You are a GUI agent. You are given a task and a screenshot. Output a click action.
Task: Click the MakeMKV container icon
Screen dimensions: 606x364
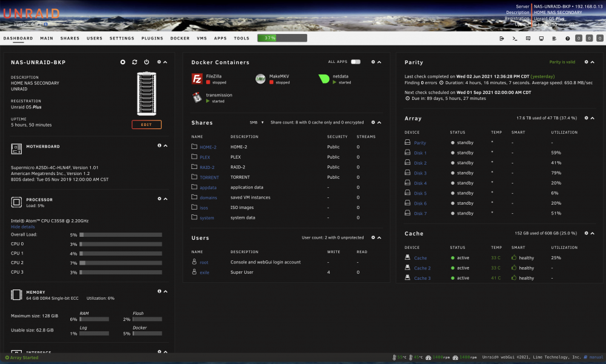click(x=261, y=79)
